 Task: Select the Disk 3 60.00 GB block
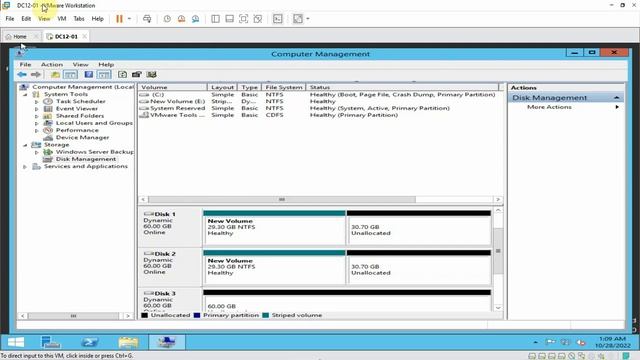pos(347,301)
